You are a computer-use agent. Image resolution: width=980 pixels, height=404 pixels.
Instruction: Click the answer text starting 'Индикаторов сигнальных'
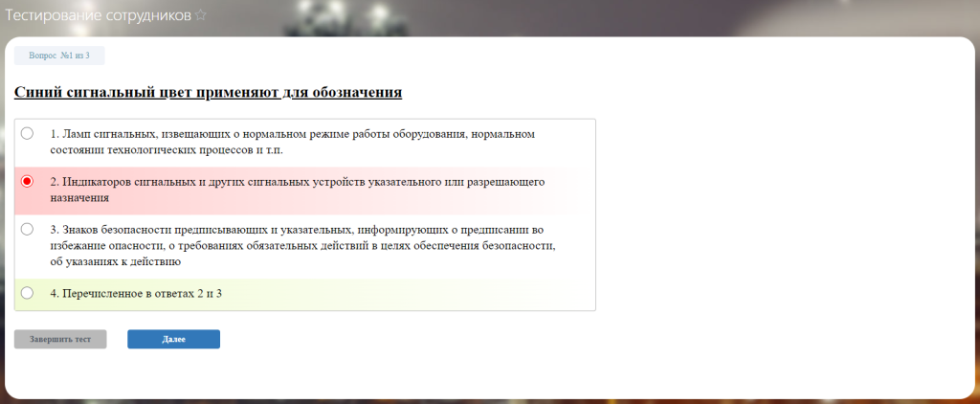(297, 181)
